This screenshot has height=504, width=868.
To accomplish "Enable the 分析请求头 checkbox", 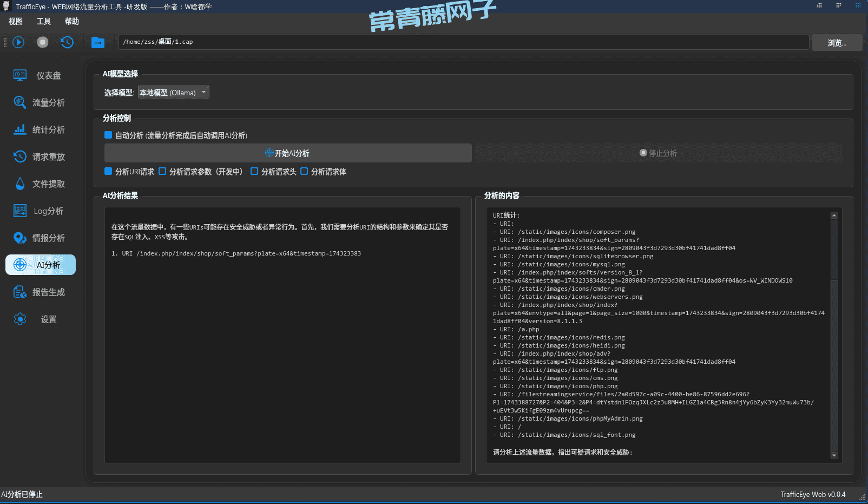I will tap(254, 172).
